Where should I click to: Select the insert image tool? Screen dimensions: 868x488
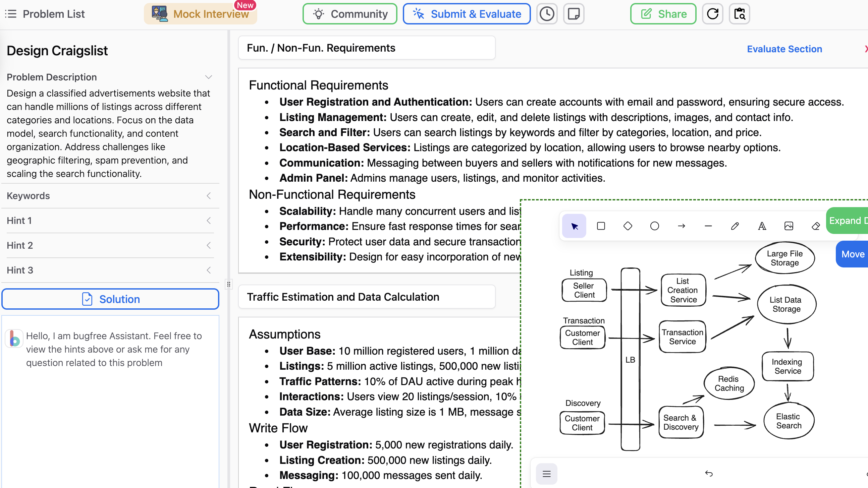[789, 226]
